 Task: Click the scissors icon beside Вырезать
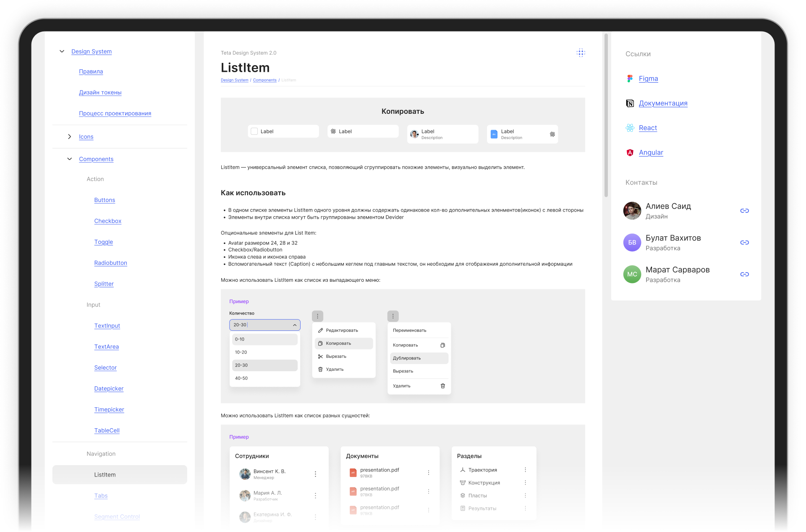pos(320,356)
